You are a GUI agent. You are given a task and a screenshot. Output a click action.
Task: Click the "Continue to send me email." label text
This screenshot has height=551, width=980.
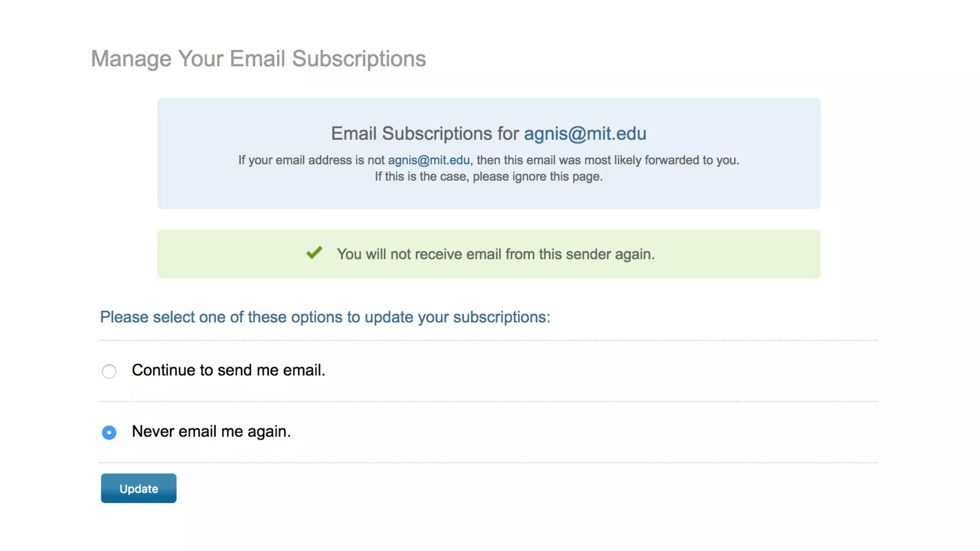point(228,370)
